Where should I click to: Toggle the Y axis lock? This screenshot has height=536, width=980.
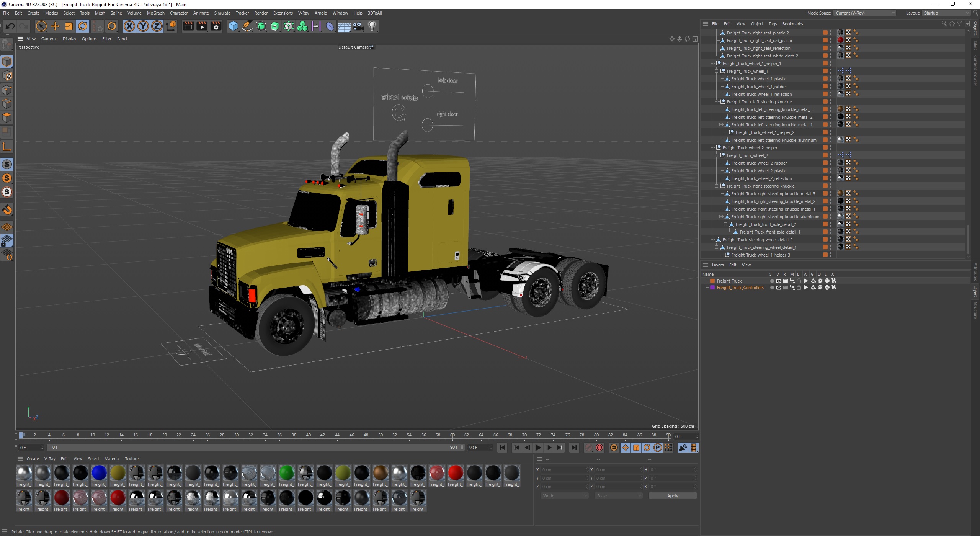coord(143,26)
